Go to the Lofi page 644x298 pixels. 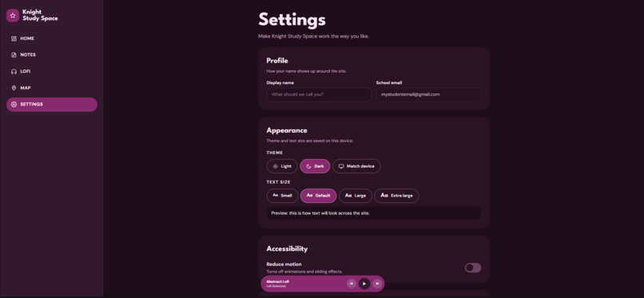(52, 71)
